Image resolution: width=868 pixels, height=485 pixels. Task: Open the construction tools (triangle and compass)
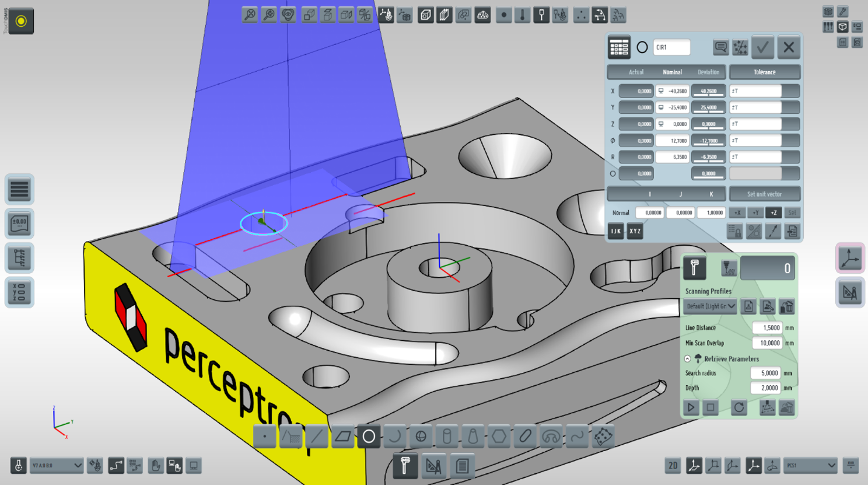pos(433,466)
